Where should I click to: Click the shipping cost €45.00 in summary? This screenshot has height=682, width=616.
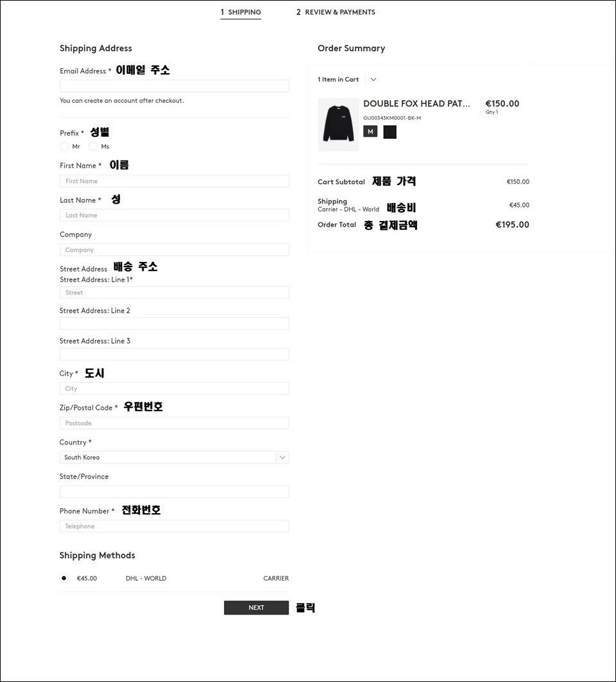coord(520,205)
